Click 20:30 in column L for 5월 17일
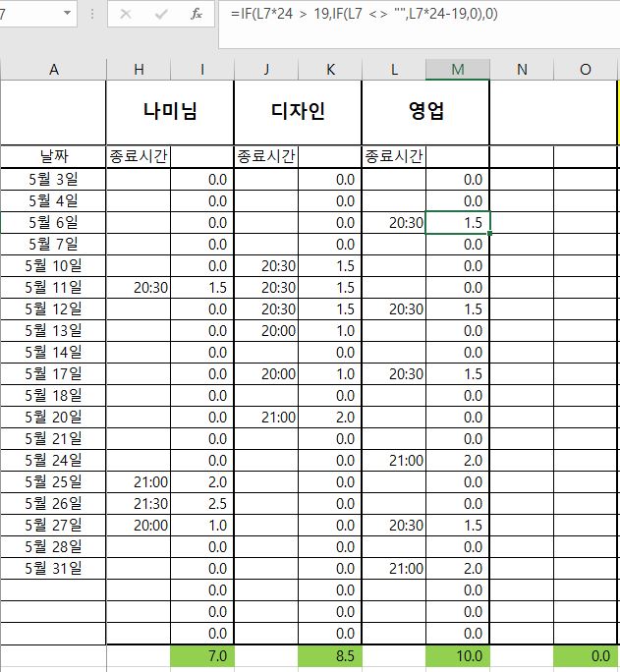The width and height of the screenshot is (620, 672). (x=394, y=373)
